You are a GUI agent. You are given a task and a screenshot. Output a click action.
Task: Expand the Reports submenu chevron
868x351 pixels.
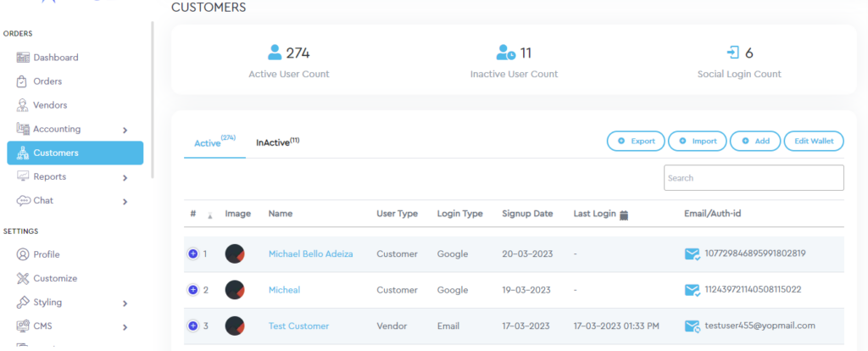[x=125, y=177]
